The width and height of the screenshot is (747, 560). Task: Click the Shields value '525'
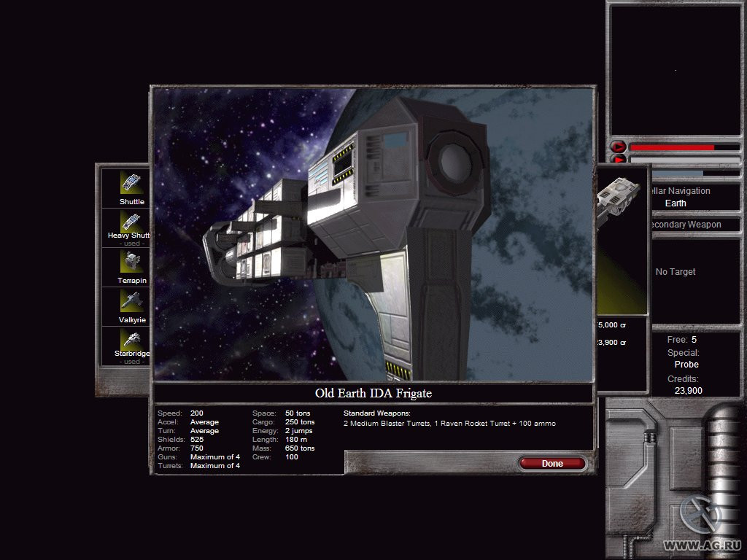click(x=197, y=440)
